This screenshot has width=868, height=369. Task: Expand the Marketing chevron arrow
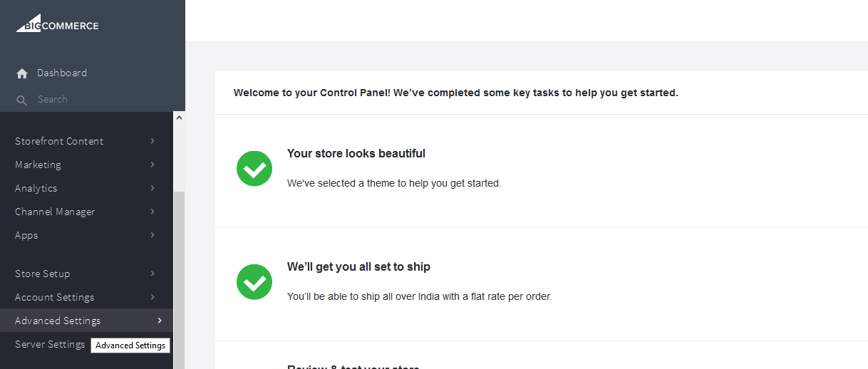153,165
